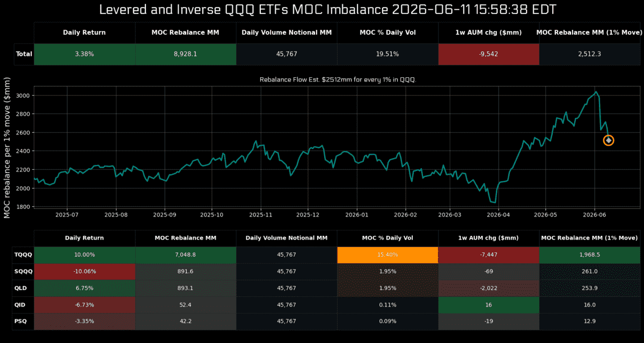
Task: Click the TQQQ -7,447 AUM change cell
Action: [489, 255]
